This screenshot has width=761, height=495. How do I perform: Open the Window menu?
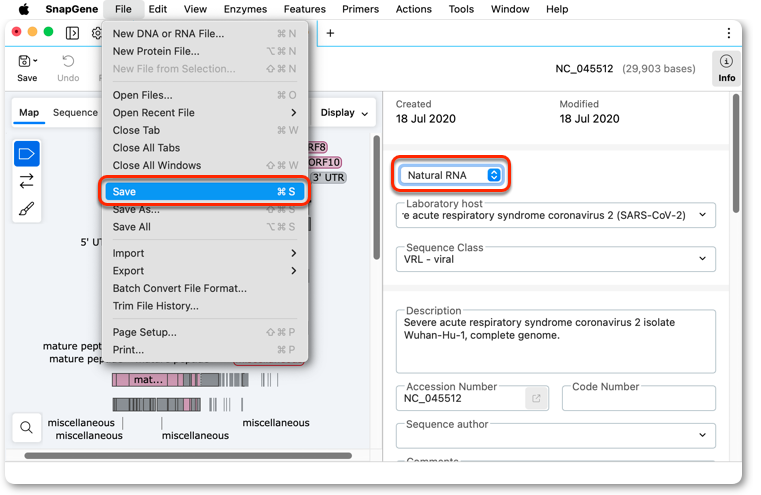[x=510, y=9]
